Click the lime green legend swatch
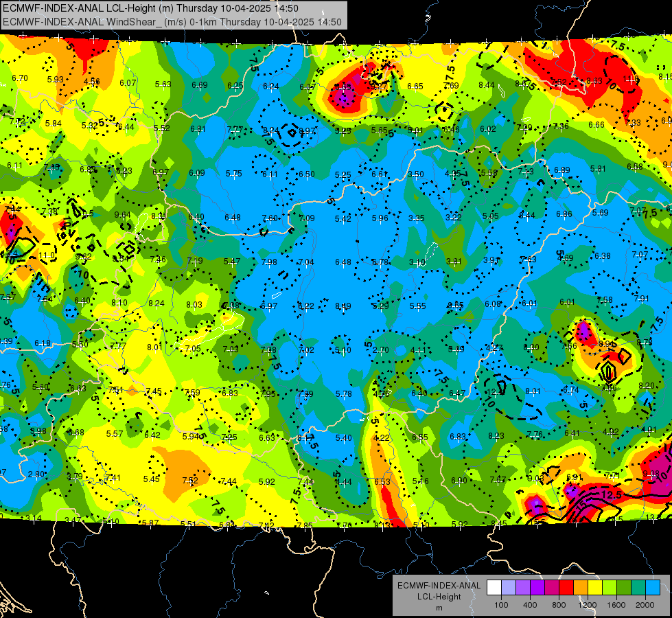The height and width of the screenshot is (618, 672). [x=610, y=587]
